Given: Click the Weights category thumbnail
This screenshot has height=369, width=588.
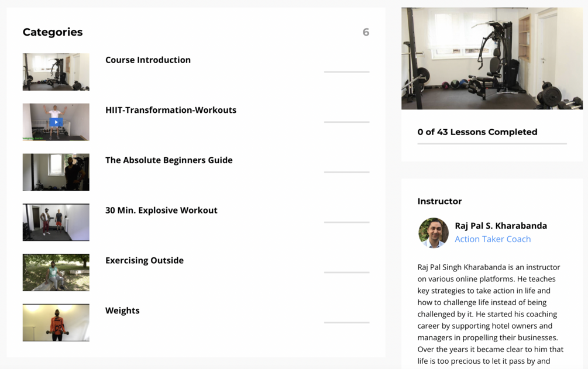Looking at the screenshot, I should [56, 322].
